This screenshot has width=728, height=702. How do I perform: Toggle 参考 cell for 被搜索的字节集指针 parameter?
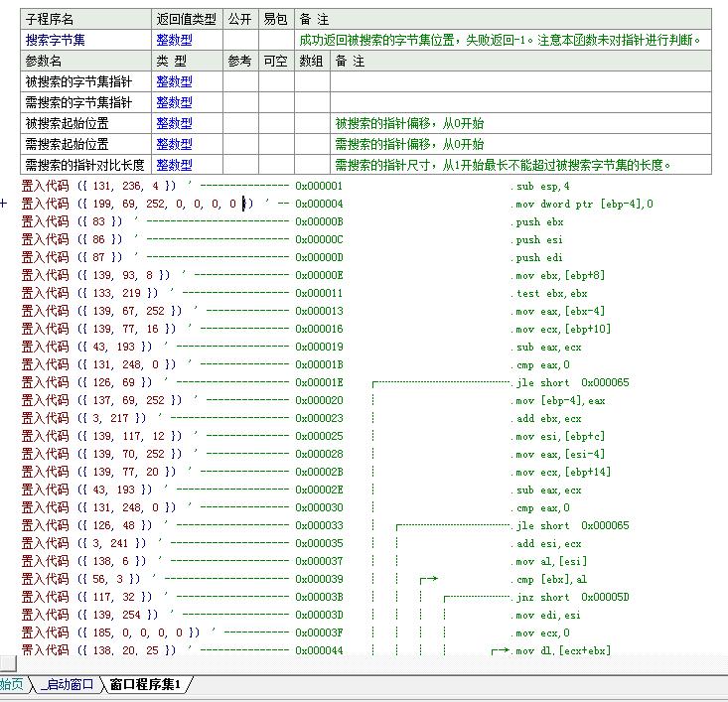239,81
